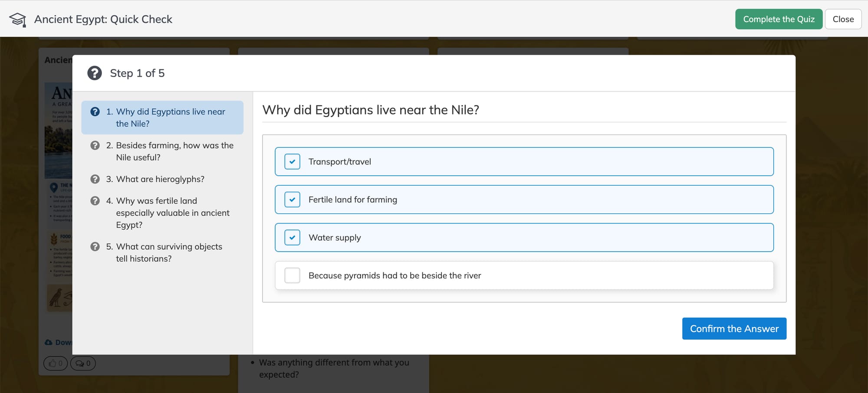This screenshot has height=393, width=868.
Task: Uncheck Fertile land for farming checkbox
Action: click(x=292, y=200)
